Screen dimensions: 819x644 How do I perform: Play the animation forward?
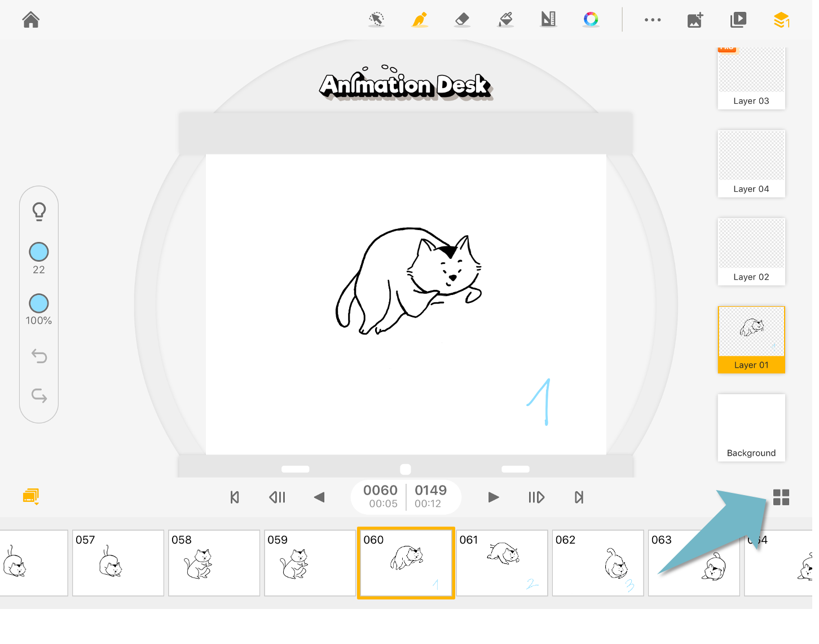tap(494, 497)
